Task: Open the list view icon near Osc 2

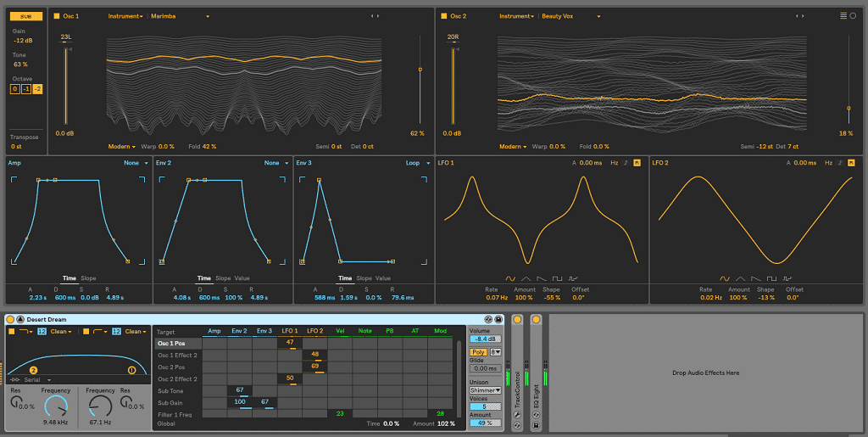Action: pos(843,16)
